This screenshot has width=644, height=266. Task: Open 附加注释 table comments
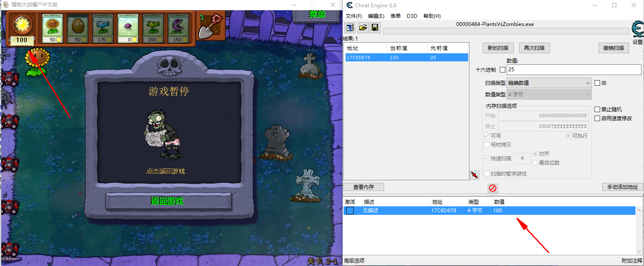coord(632,261)
